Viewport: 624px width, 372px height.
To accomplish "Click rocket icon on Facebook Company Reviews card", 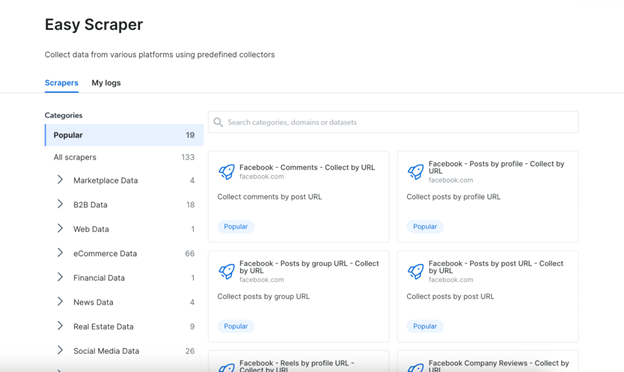I will (415, 368).
